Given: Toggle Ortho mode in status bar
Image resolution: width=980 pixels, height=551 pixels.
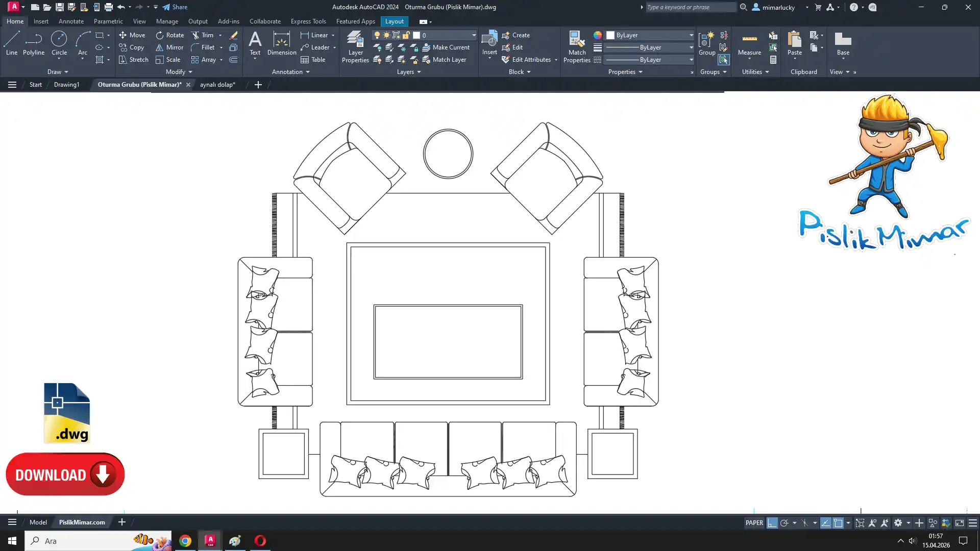Looking at the screenshot, I should (x=772, y=523).
